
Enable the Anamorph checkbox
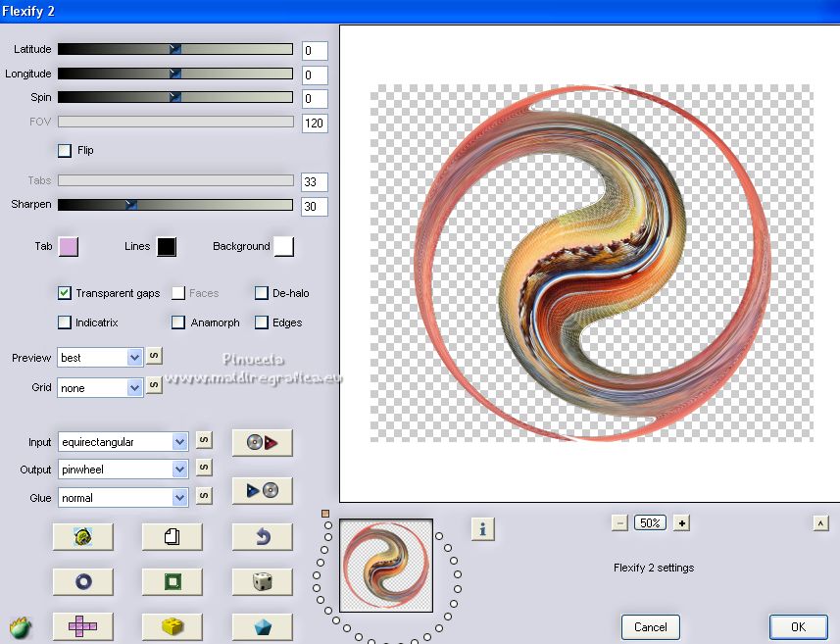pos(177,322)
